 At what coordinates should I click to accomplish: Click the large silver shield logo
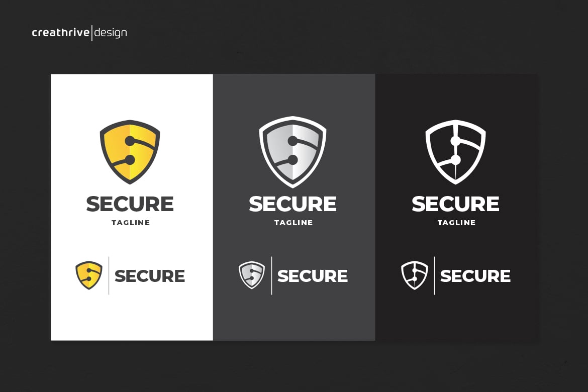coord(292,152)
